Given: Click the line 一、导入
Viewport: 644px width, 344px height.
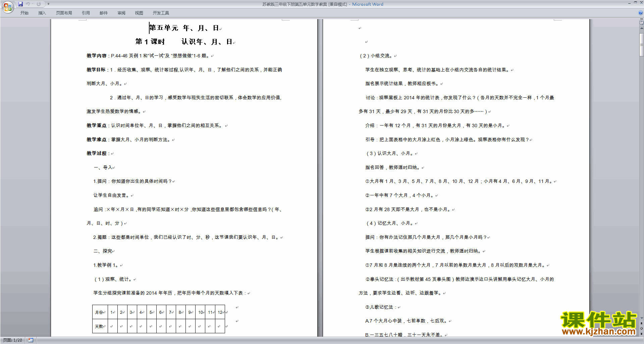Looking at the screenshot, I should pyautogui.click(x=103, y=167).
